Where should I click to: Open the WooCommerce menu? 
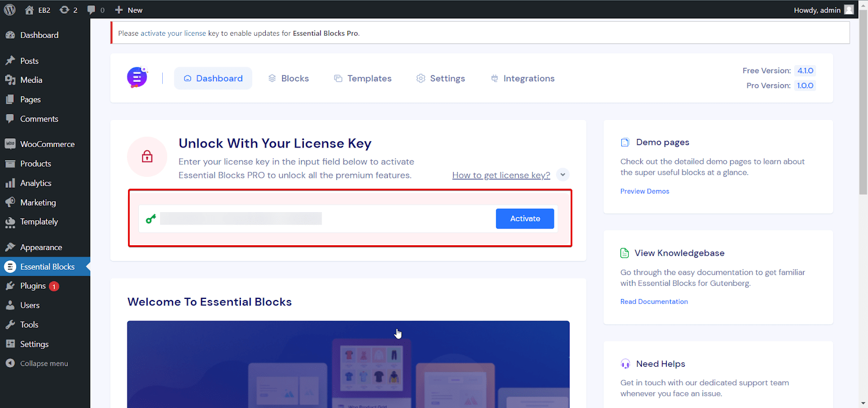pos(44,144)
